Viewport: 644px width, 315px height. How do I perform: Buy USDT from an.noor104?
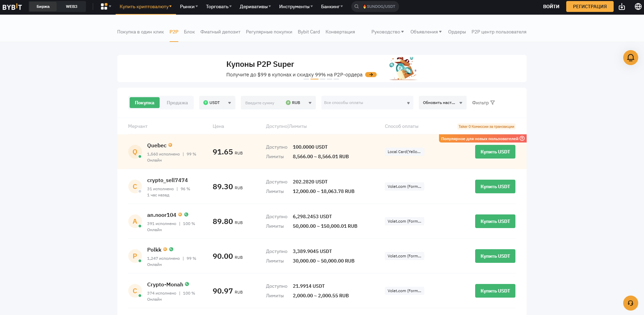click(495, 221)
